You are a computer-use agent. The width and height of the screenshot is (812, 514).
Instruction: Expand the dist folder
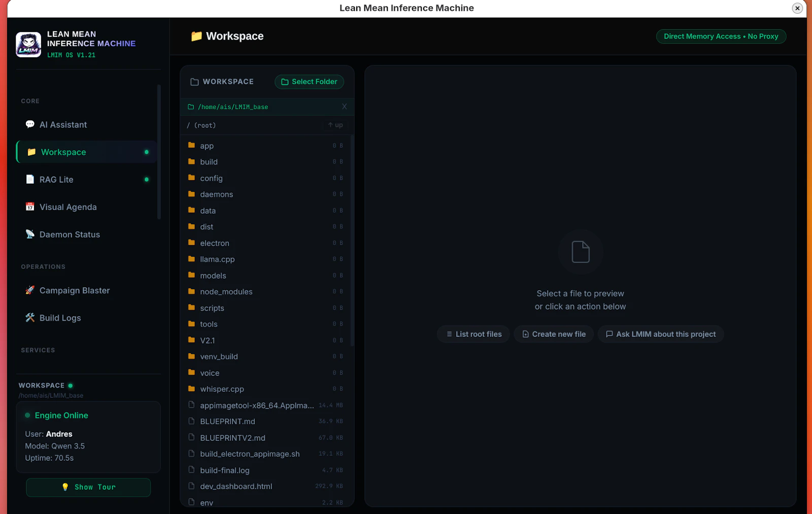pos(266,226)
